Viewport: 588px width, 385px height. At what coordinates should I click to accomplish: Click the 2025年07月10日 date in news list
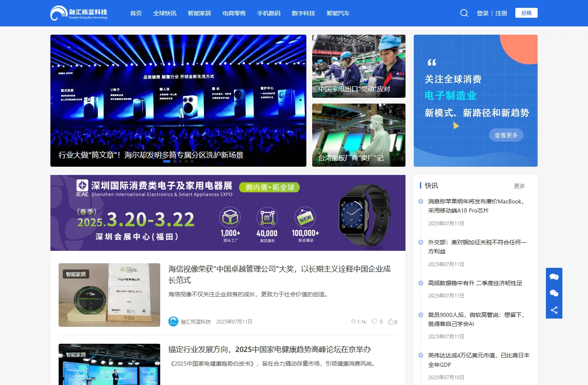coord(446,377)
